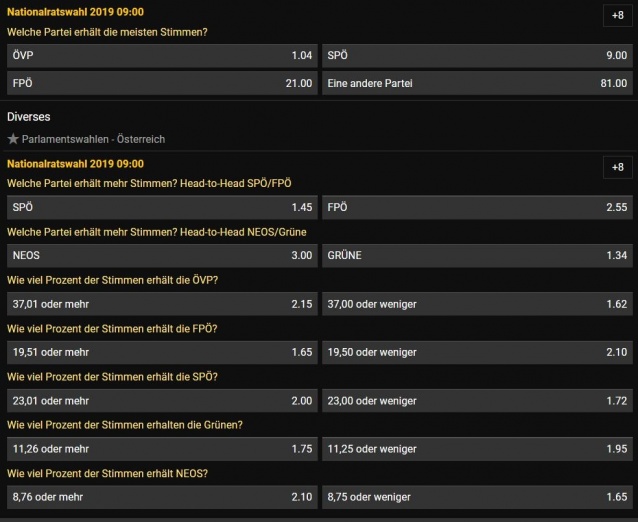
Task: Select '11,26 oder mehr' for Grünen
Action: coord(162,449)
